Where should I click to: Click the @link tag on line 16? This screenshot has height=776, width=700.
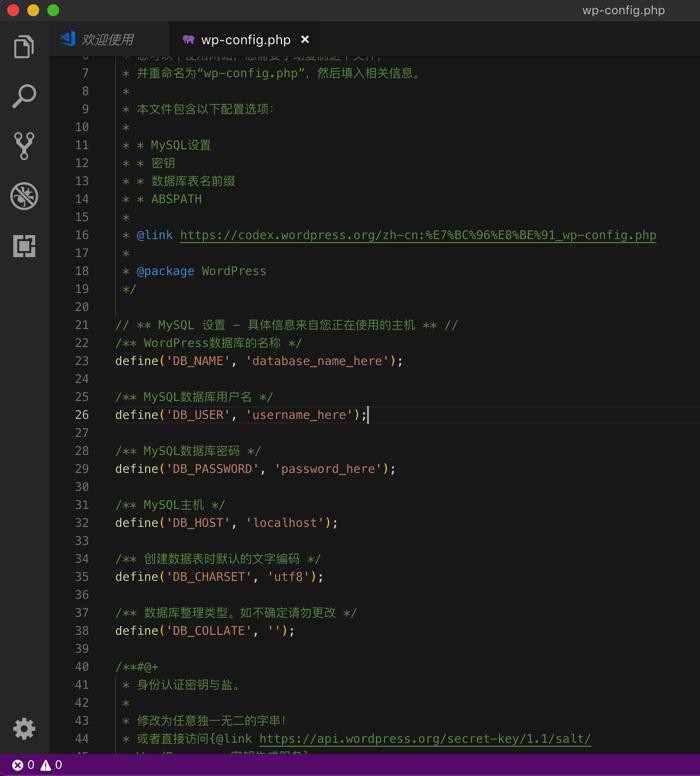click(x=154, y=235)
